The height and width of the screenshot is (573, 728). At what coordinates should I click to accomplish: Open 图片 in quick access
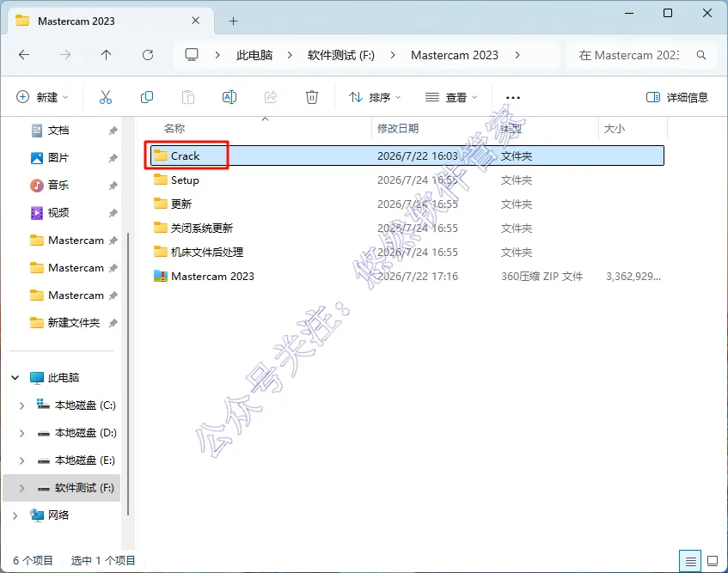point(58,158)
